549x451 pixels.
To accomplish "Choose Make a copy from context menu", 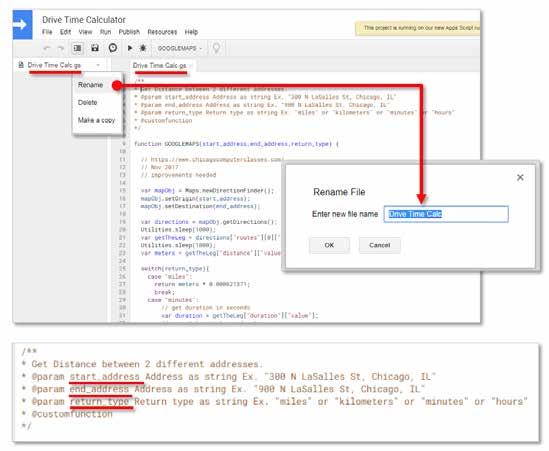I will (96, 120).
